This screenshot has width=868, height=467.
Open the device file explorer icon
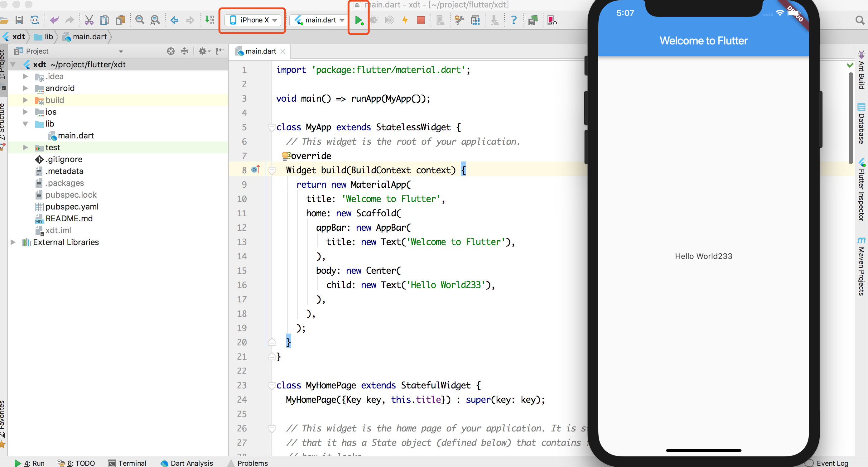pyautogui.click(x=552, y=20)
